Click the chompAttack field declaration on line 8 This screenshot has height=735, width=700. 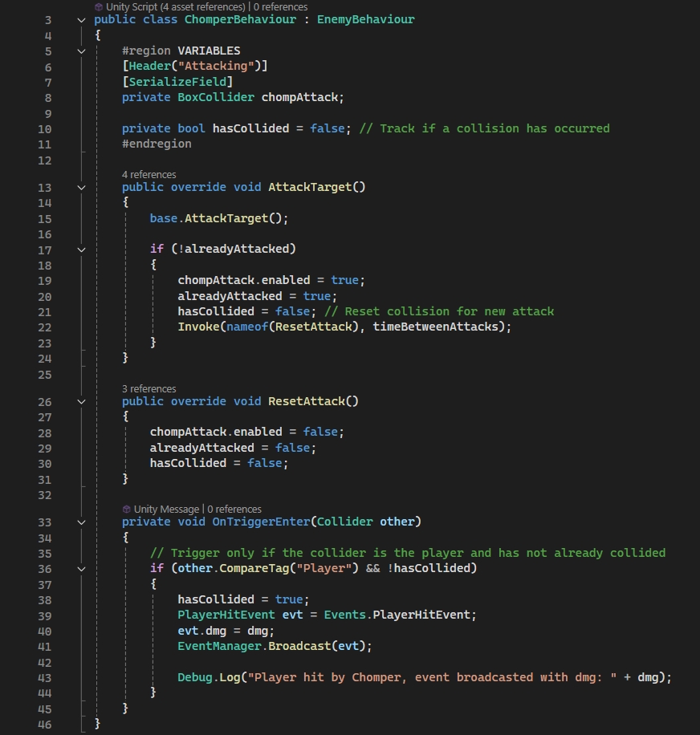(299, 98)
